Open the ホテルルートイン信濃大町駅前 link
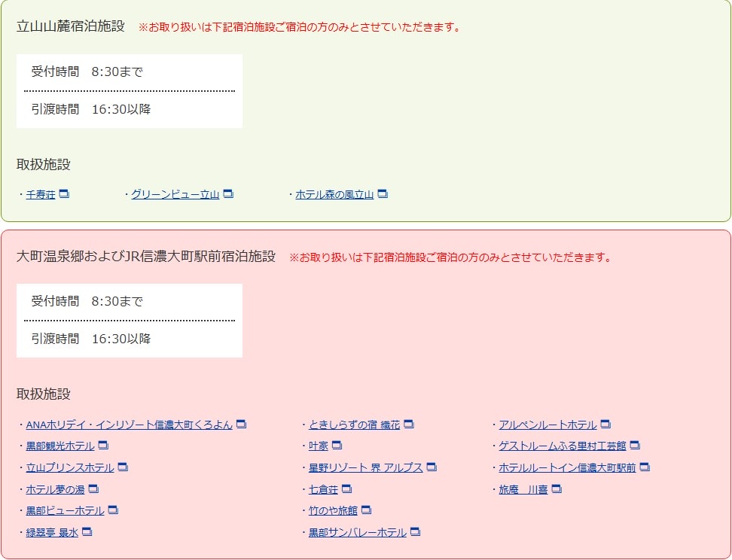Screen dimensions: 732x560 point(567,467)
